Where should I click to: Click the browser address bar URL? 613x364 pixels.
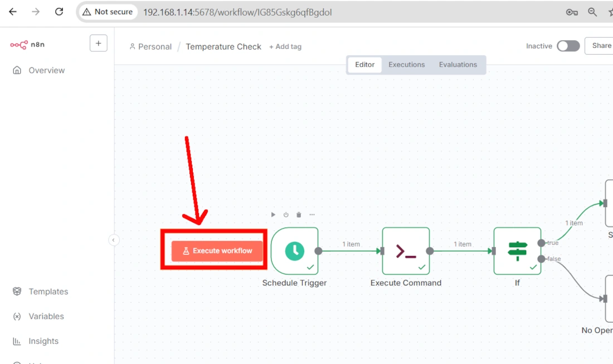pyautogui.click(x=237, y=12)
